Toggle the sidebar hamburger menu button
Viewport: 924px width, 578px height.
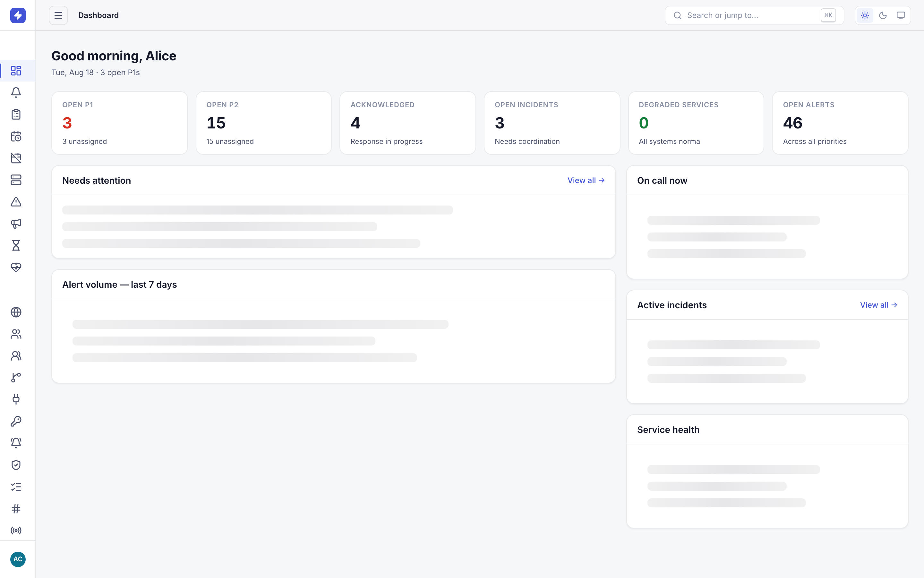coord(58,15)
